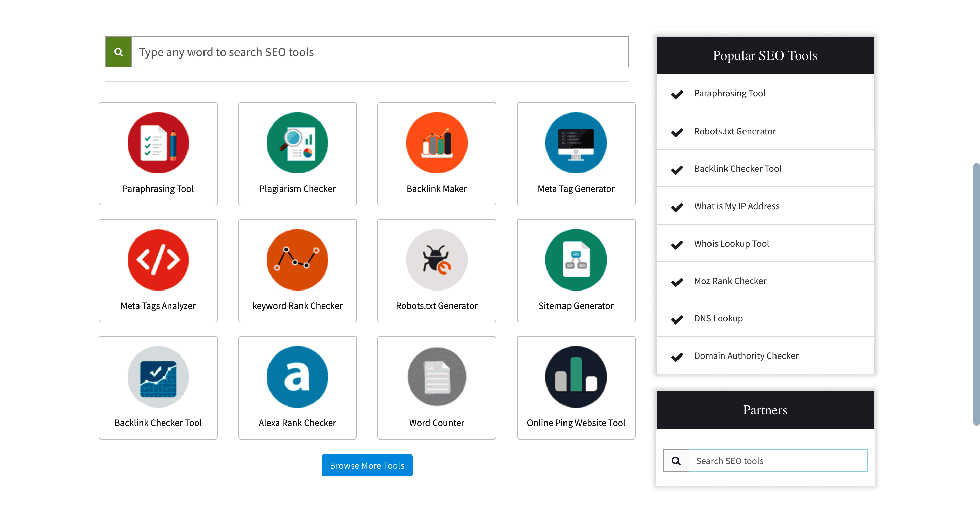Click the Browse More Tools button
Image resolution: width=980 pixels, height=530 pixels.
coord(367,465)
